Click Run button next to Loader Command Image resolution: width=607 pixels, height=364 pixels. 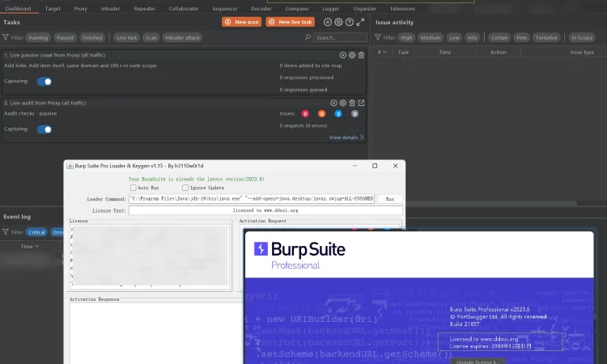[x=390, y=199]
